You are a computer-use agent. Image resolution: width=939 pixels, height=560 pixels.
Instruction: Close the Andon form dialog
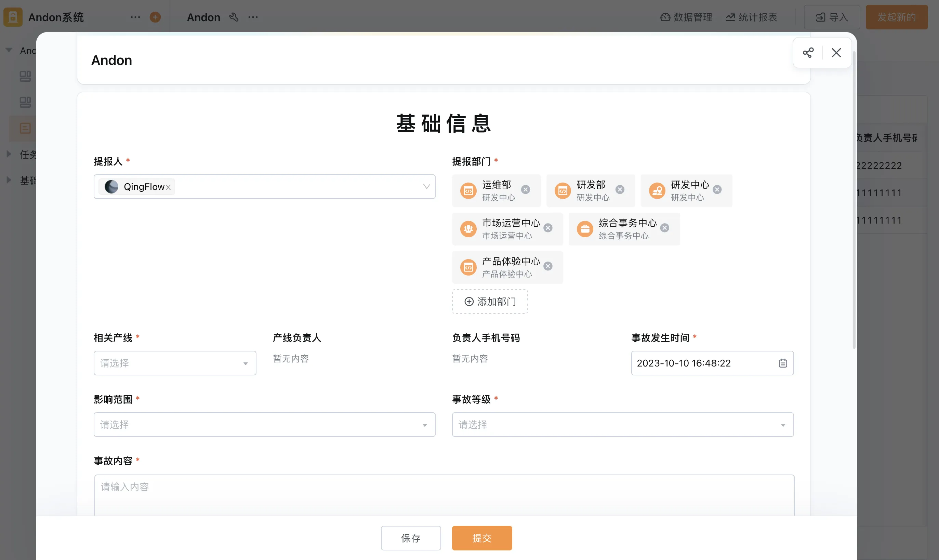point(836,53)
